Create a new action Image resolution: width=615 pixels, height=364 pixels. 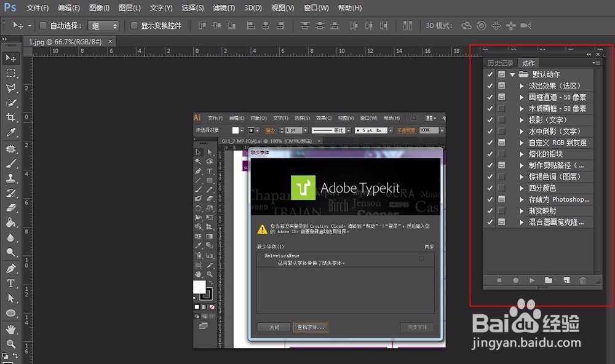point(566,280)
